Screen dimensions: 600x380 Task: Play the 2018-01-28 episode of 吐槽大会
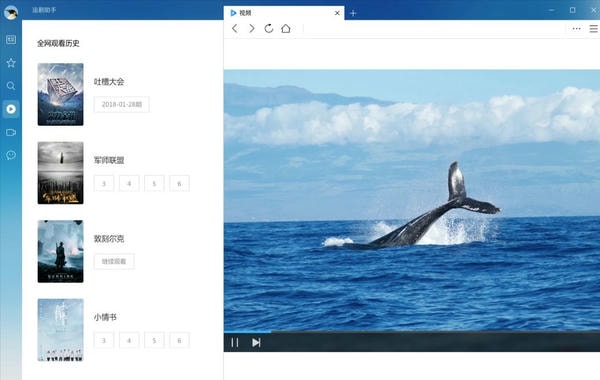(x=121, y=104)
